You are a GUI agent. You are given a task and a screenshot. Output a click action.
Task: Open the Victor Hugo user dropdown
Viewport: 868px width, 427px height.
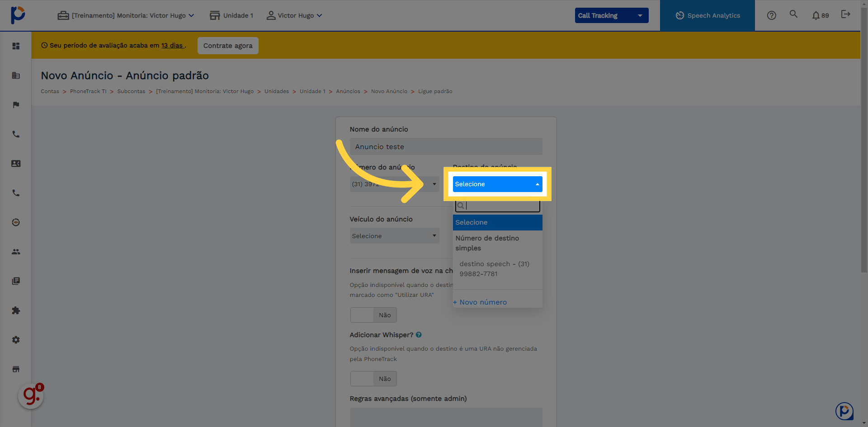point(294,15)
